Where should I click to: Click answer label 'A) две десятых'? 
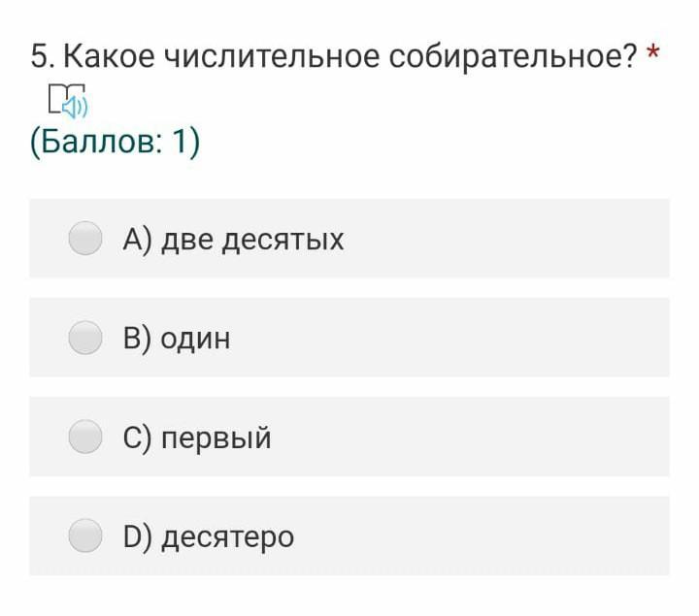tap(233, 240)
